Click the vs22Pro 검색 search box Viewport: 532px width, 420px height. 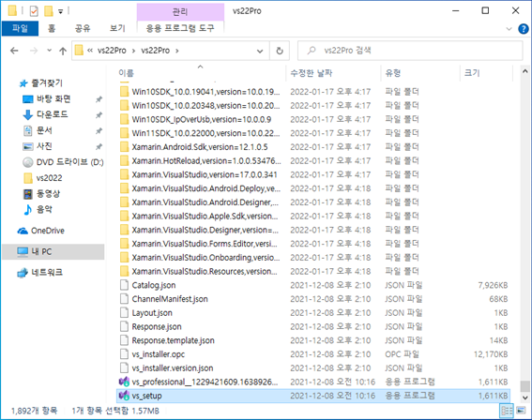pos(410,51)
